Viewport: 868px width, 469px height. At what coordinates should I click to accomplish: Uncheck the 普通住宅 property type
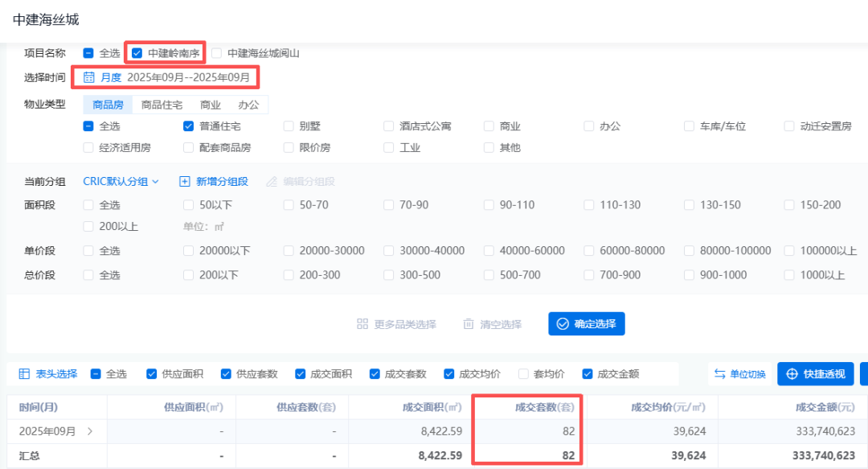tap(188, 126)
